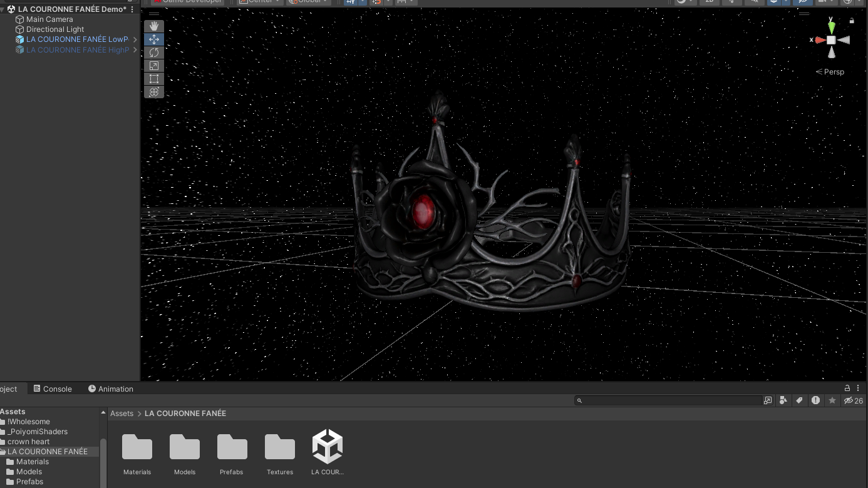The width and height of the screenshot is (868, 488).
Task: Open Search by Import Log Type filter
Action: point(815,400)
